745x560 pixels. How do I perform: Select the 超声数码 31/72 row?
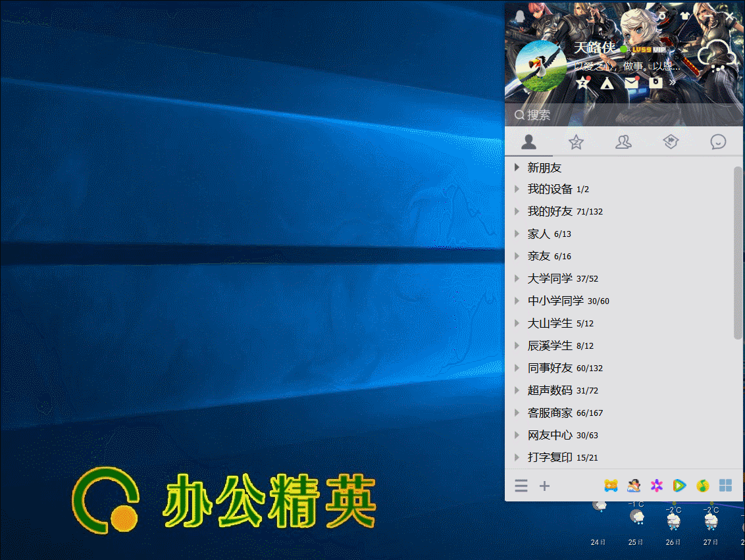point(619,390)
